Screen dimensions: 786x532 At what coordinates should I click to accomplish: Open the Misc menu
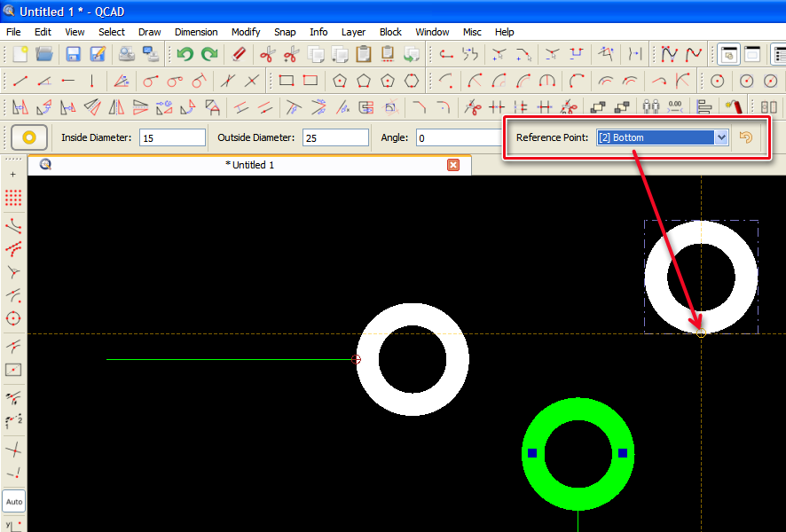(x=472, y=32)
